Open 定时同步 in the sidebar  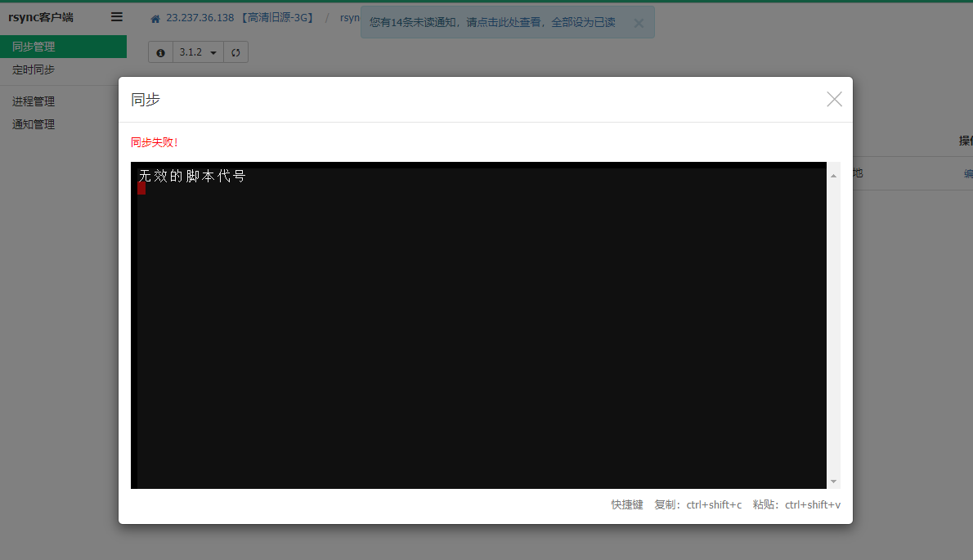(x=34, y=70)
